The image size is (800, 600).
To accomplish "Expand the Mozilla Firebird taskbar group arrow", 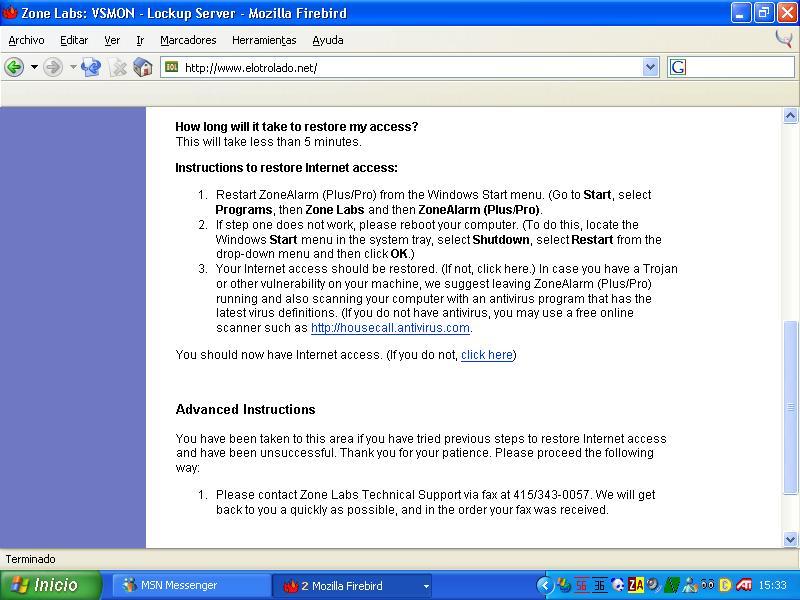I will (426, 586).
